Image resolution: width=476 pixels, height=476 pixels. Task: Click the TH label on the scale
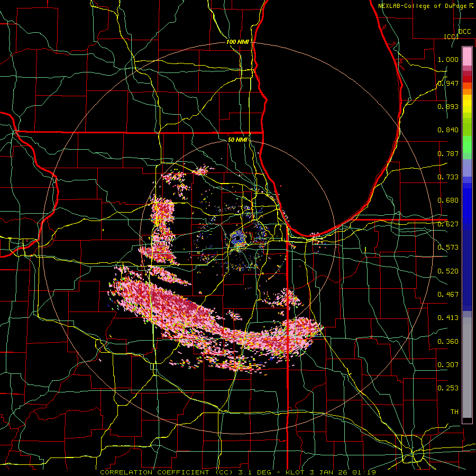pos(454,412)
